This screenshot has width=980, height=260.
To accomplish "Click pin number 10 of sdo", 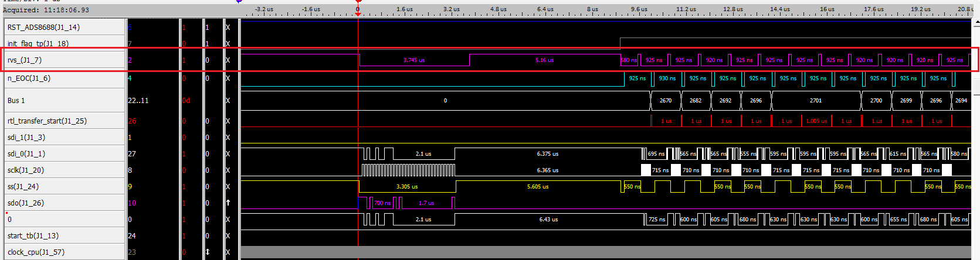I will tap(132, 203).
